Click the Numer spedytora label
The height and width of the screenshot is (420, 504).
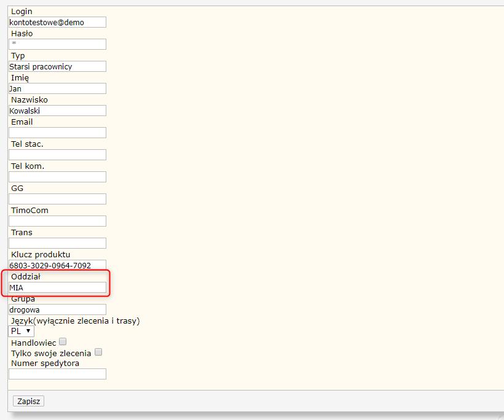(45, 364)
